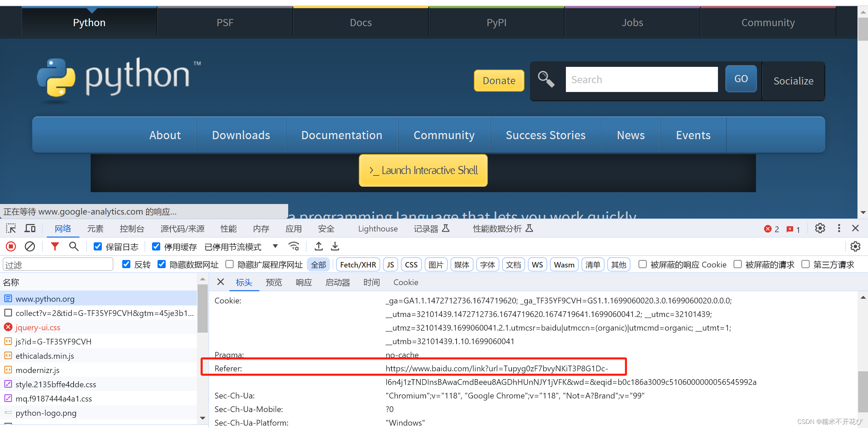The height and width of the screenshot is (428, 868).
Task: Open the 响应 request detail tab
Action: click(x=303, y=282)
